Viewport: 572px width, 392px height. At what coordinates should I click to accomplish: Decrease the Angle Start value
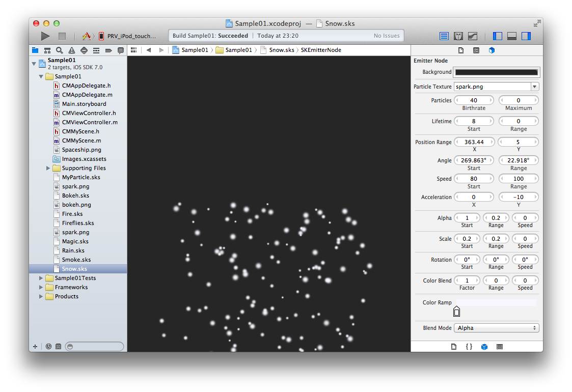click(457, 160)
